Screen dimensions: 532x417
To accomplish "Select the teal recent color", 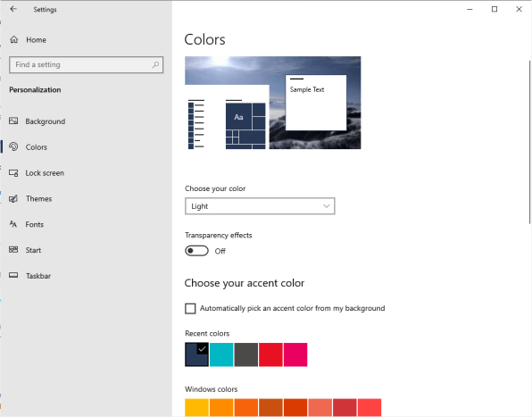I will click(221, 354).
